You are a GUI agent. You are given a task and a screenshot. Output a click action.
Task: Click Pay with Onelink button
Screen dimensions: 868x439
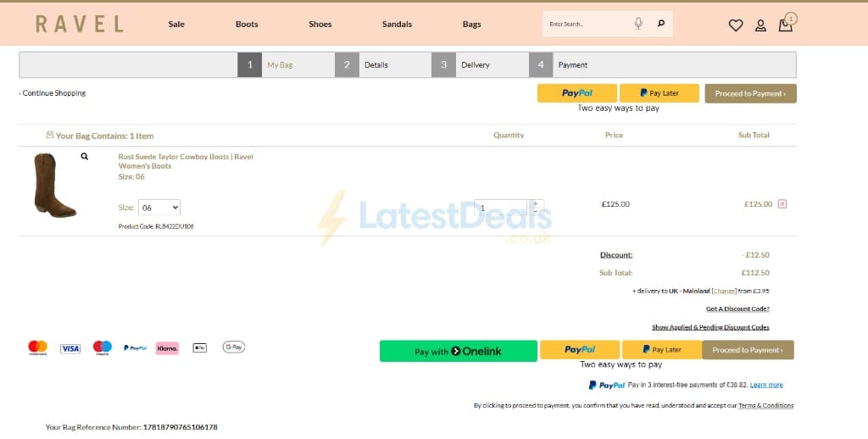(458, 351)
